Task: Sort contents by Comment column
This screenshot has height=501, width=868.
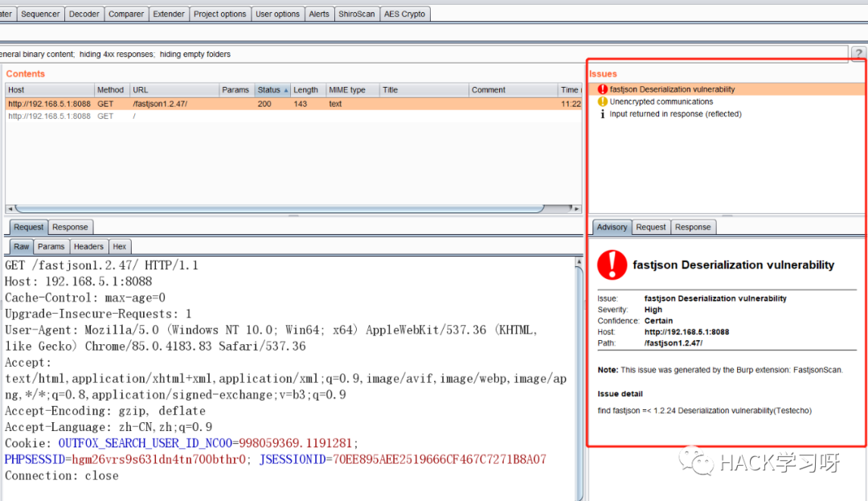Action: pos(513,90)
